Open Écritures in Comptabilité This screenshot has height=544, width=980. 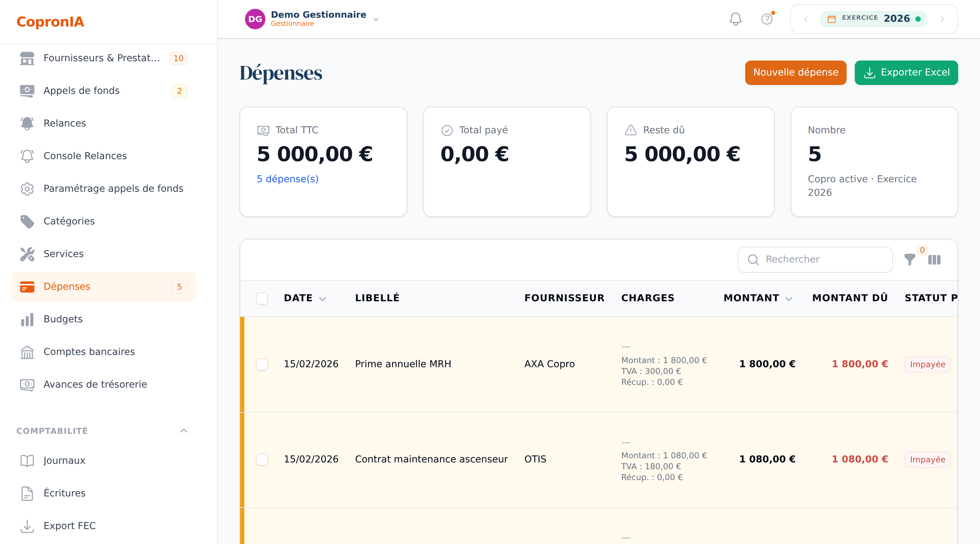coord(103,493)
